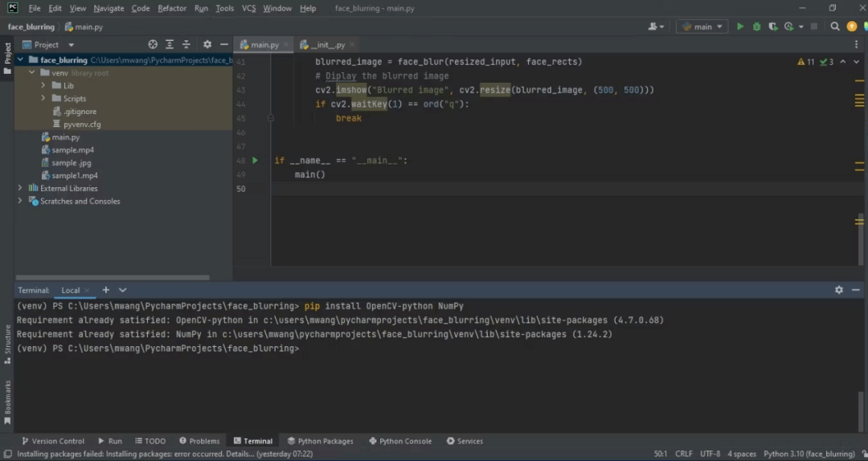This screenshot has height=461, width=868.
Task: Open Project panel settings gear
Action: click(x=207, y=45)
